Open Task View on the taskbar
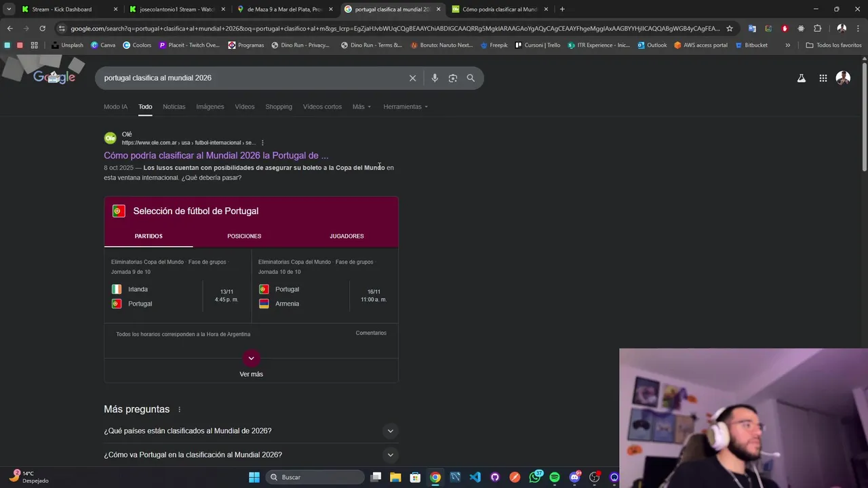868x488 pixels. [x=376, y=477]
